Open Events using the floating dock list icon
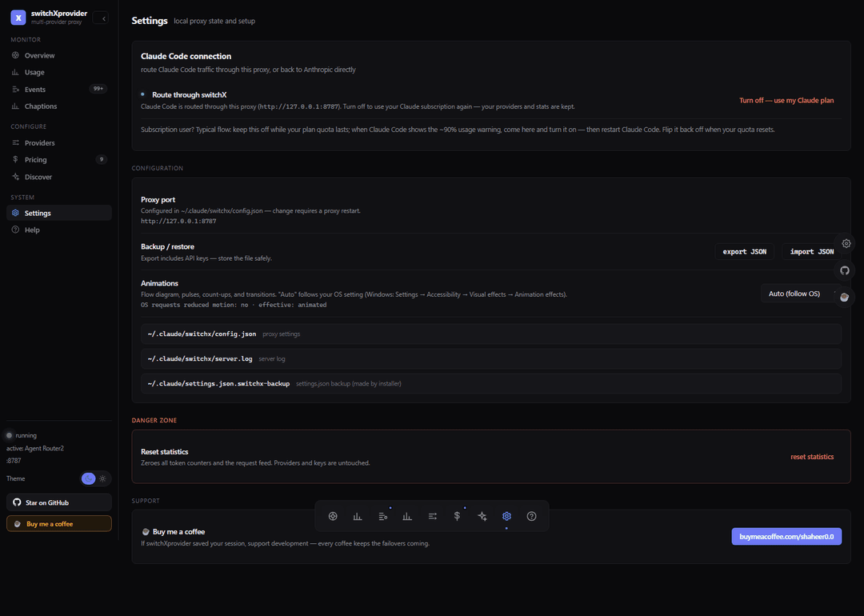 click(383, 516)
